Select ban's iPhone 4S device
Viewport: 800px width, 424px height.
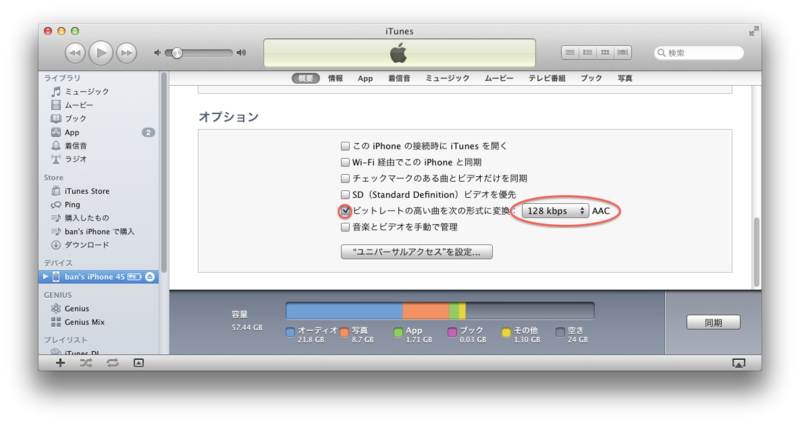point(99,277)
